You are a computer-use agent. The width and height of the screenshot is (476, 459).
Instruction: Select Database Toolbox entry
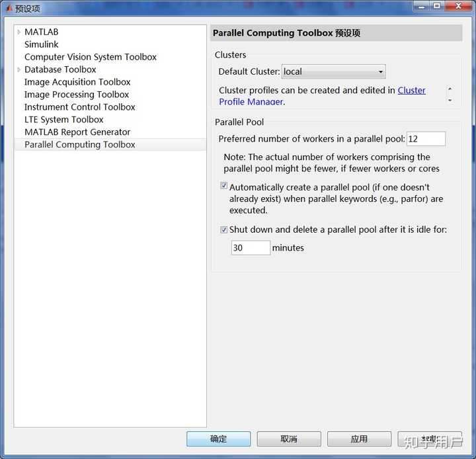click(60, 69)
